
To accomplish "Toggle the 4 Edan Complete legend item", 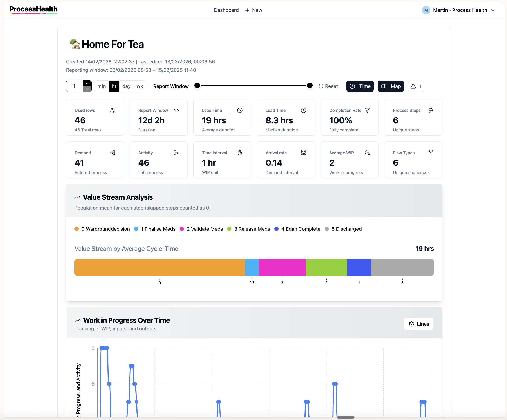I will click(x=297, y=229).
